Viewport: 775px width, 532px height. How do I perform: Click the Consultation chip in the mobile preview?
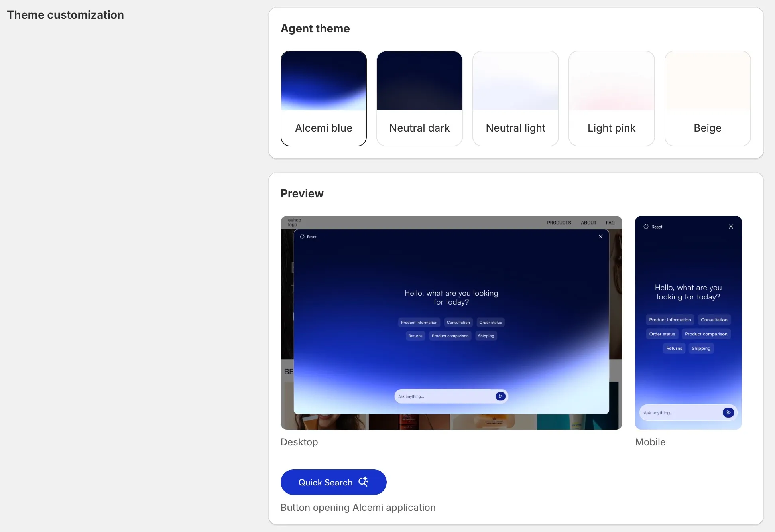point(714,319)
